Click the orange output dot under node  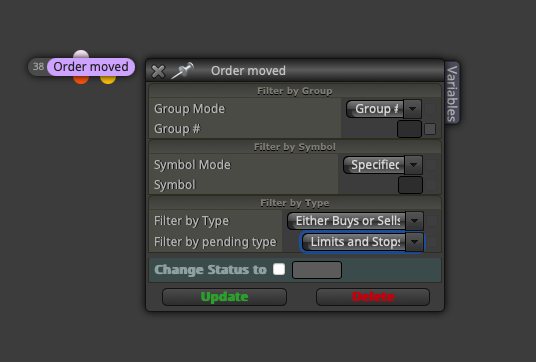(x=81, y=80)
